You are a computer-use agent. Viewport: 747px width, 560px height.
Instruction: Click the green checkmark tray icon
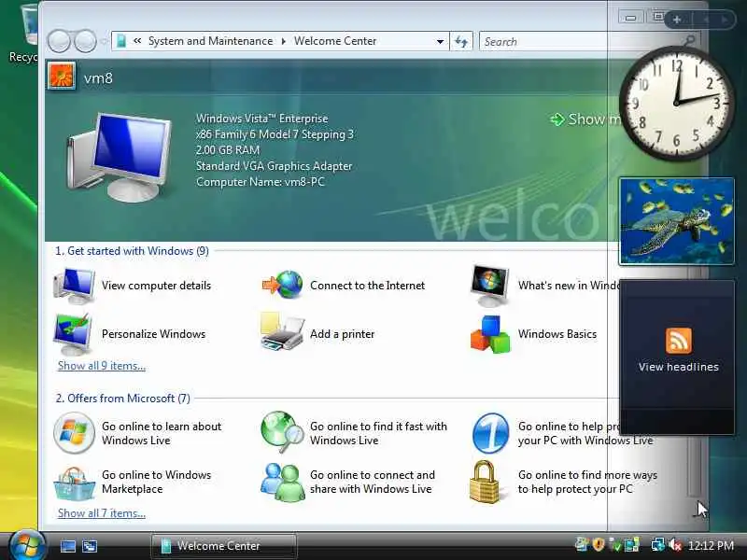pos(615,545)
